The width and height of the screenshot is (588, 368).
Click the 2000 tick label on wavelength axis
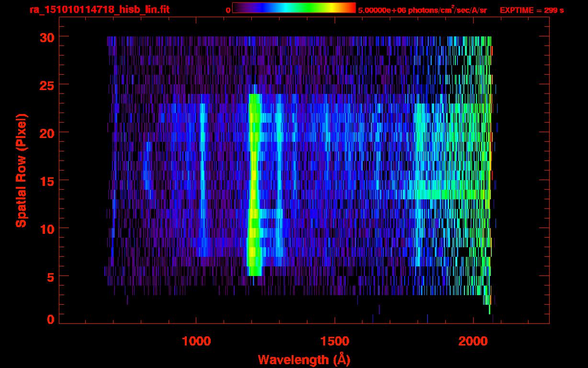coord(473,341)
